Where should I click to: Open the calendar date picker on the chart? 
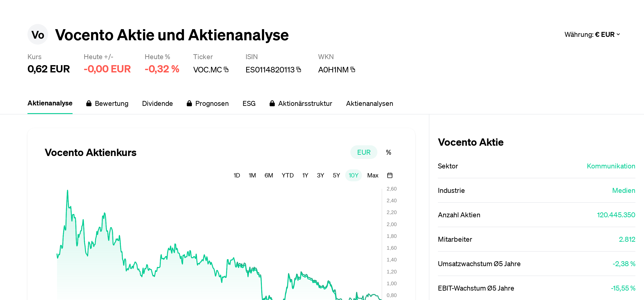click(390, 175)
